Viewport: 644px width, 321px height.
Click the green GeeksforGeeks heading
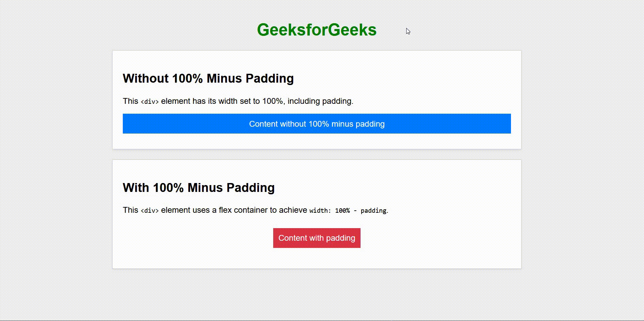pos(317,30)
